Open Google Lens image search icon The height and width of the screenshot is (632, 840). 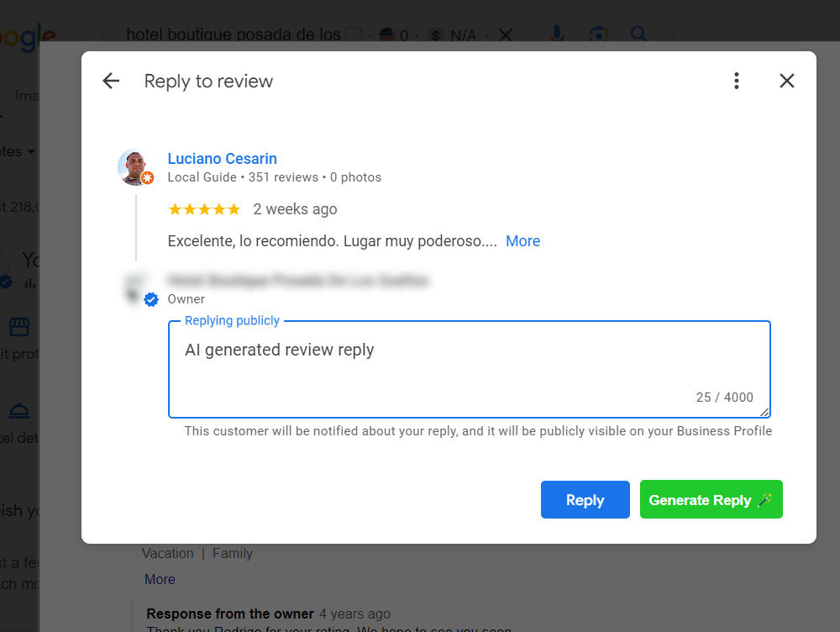click(x=598, y=34)
